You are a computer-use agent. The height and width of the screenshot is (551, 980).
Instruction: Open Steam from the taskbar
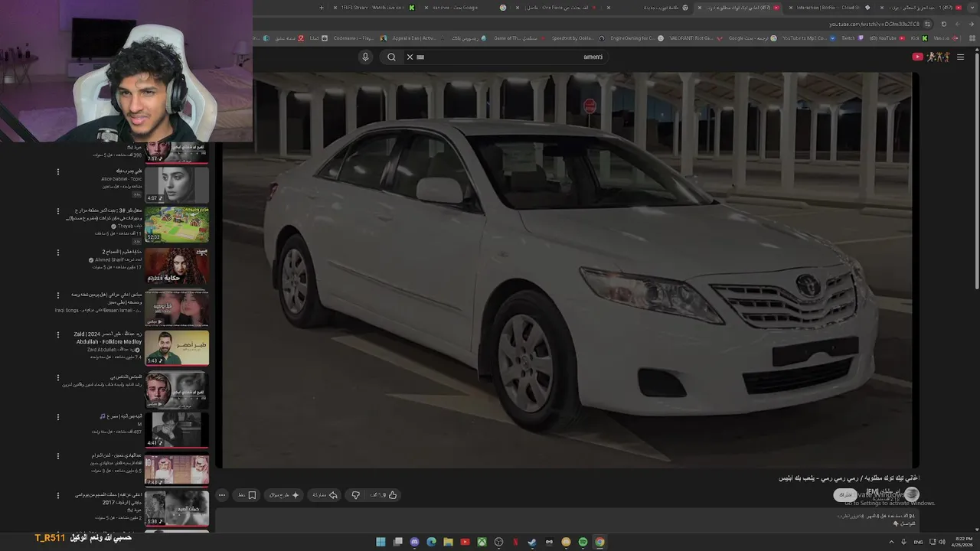click(532, 542)
